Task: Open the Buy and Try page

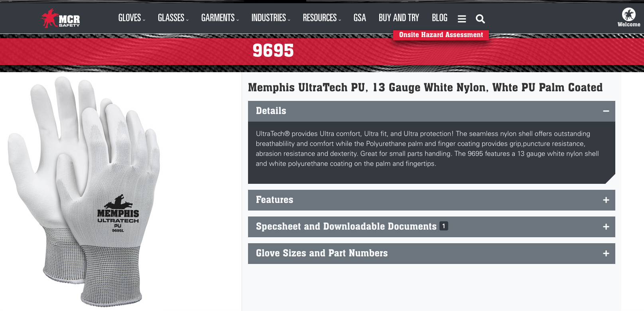Action: (x=399, y=18)
